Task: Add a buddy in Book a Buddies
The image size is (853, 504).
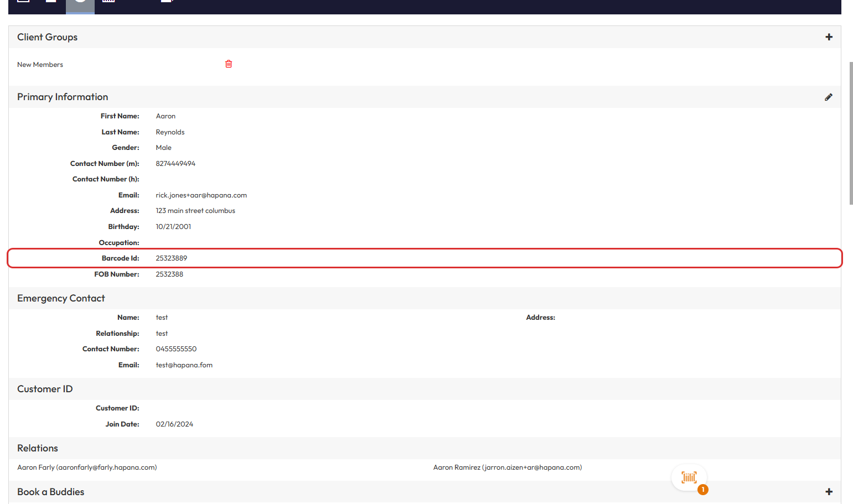Action: click(829, 492)
